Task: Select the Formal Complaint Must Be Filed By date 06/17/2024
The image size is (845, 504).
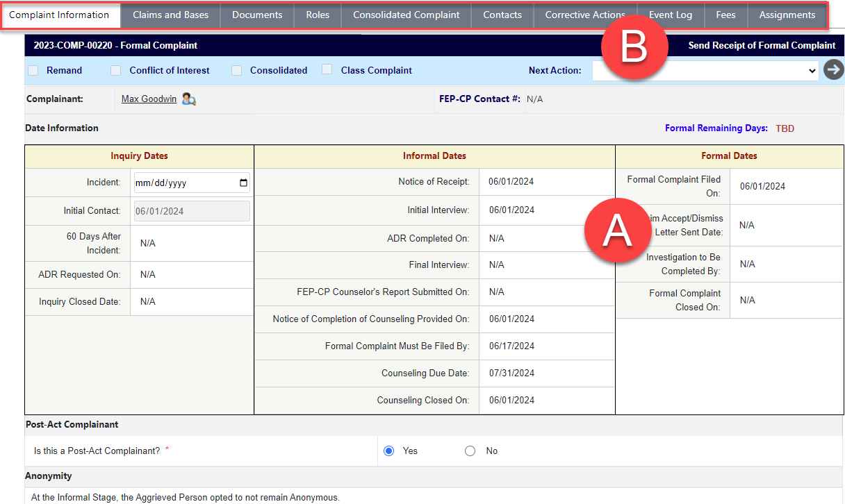Action: [x=511, y=346]
